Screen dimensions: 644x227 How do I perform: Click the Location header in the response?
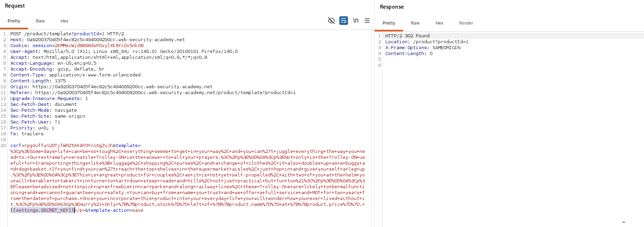click(427, 42)
